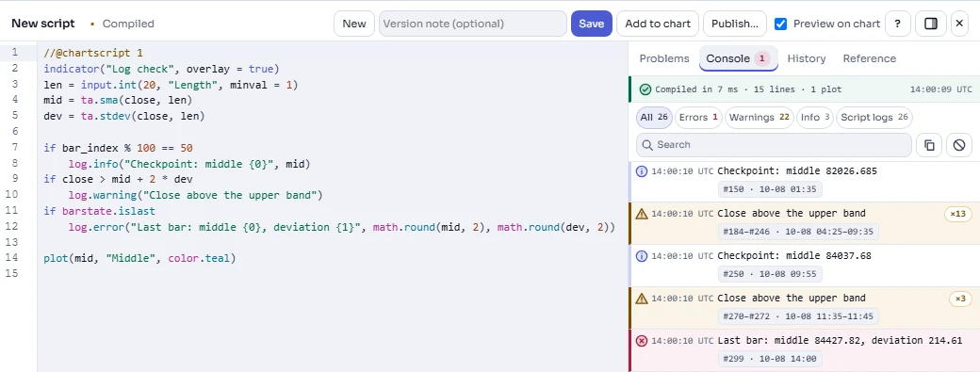Expand the ×3 grouped warning badge

point(960,299)
